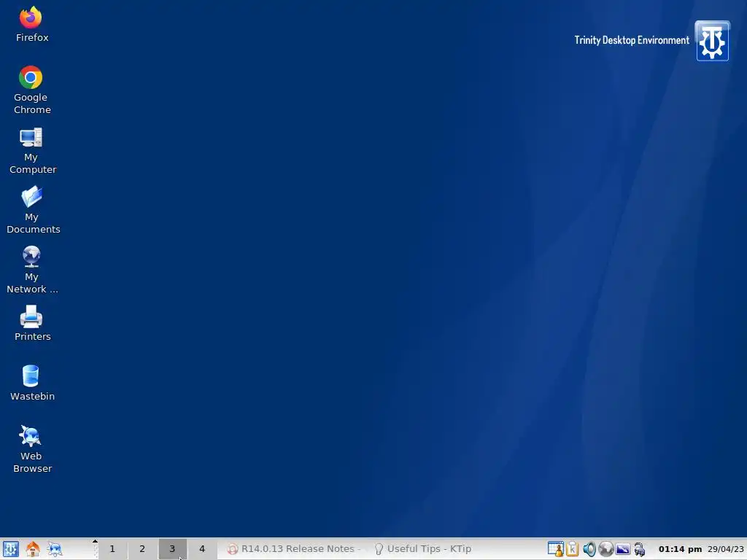Open the Printers desktop icon
Screen dimensions: 747x560
click(x=32, y=323)
